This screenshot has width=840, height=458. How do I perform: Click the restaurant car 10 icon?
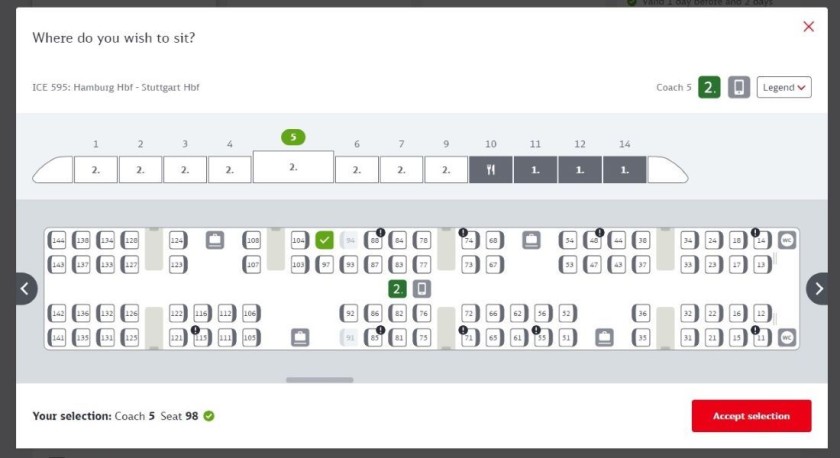point(490,169)
